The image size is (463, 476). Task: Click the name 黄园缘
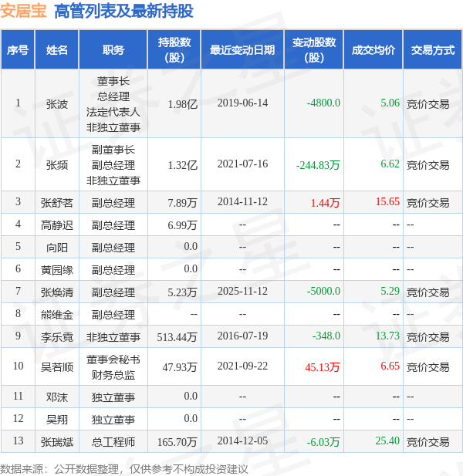[57, 270]
